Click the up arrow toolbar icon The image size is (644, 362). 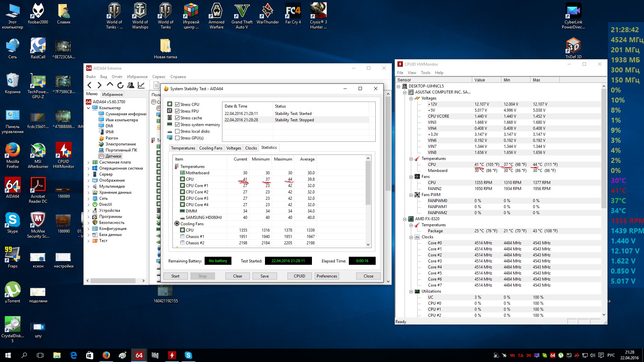(x=110, y=85)
